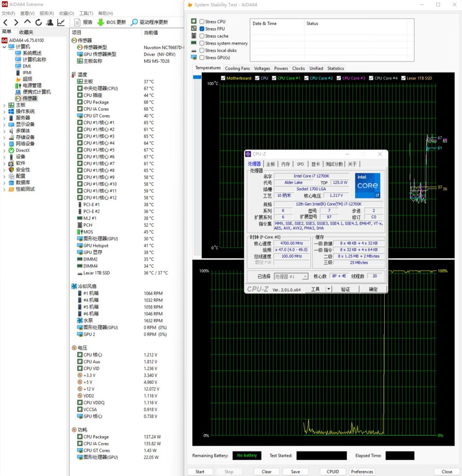The height and width of the screenshot is (476, 462).
Task: Switch to the Statistics tab
Action: pyautogui.click(x=336, y=68)
